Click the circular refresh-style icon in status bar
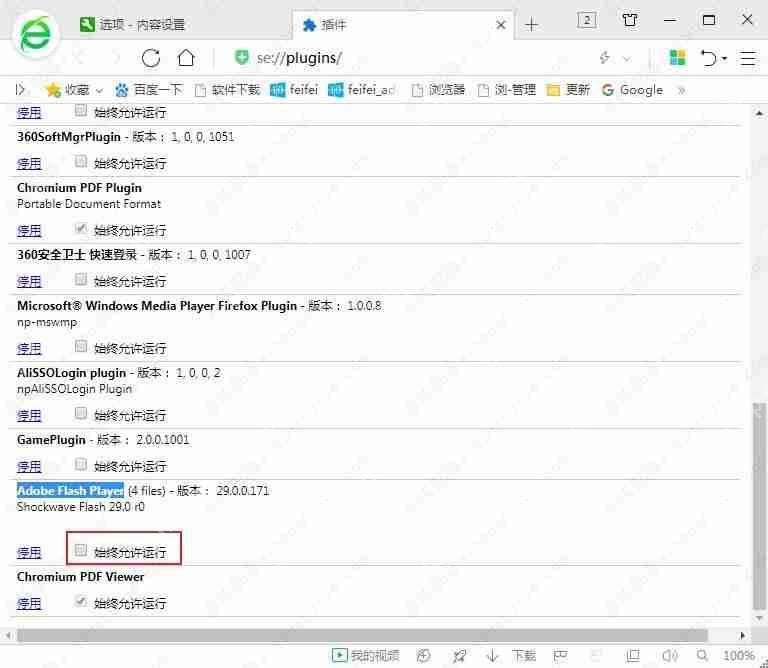This screenshot has width=768, height=668. (424, 655)
